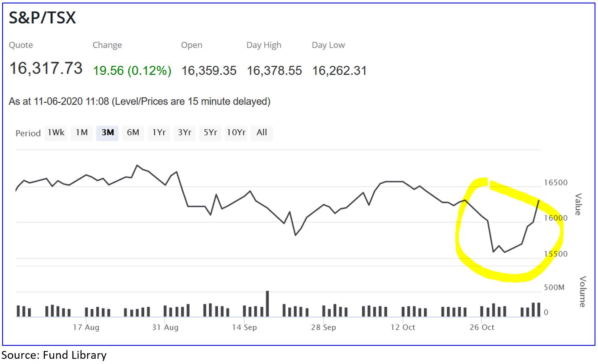Switch to the 5Yr period
Viewport: 598px width, 364px height.
pyautogui.click(x=210, y=133)
